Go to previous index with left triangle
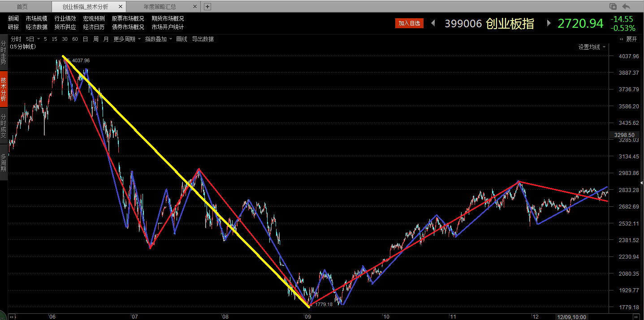 (x=433, y=23)
